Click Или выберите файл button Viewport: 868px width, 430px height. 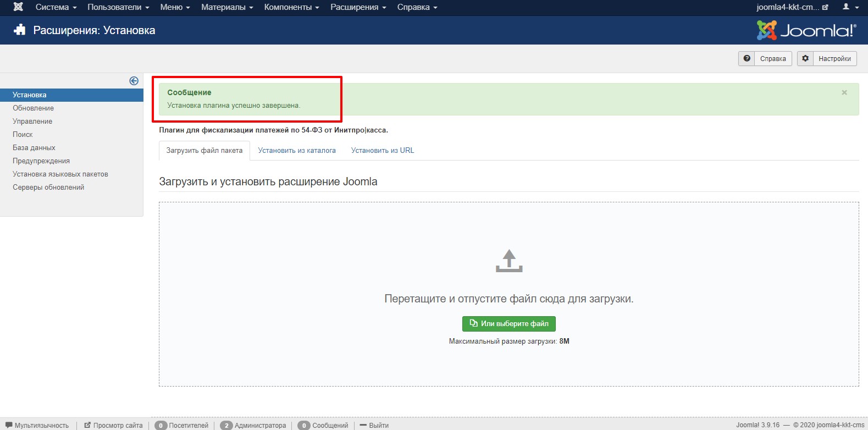tap(509, 324)
